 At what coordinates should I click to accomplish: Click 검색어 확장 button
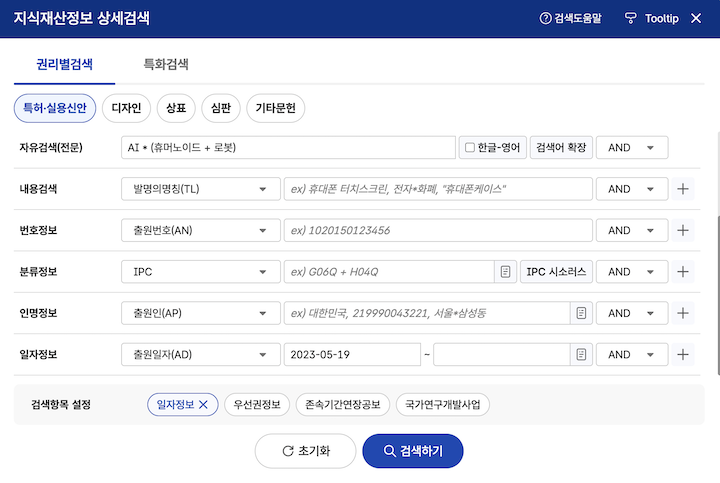tap(561, 147)
